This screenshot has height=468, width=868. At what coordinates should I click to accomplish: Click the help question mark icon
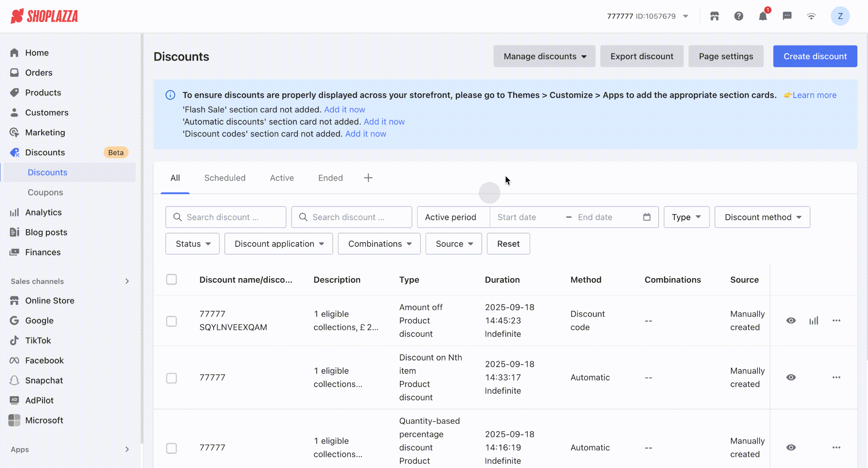click(738, 16)
